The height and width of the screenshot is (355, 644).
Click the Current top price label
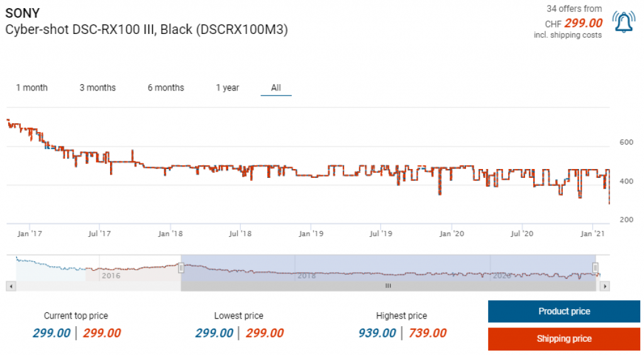pos(76,315)
